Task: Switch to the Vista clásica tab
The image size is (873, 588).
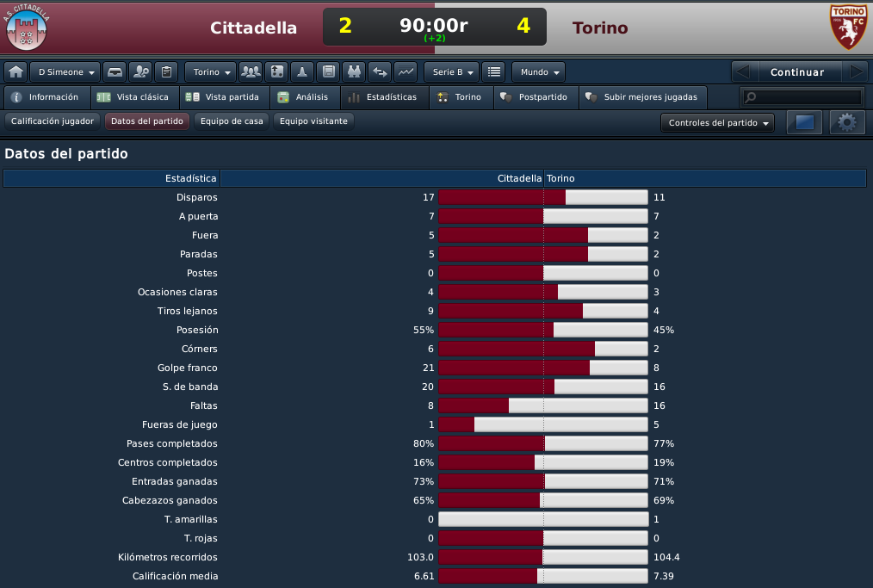Action: tap(134, 97)
